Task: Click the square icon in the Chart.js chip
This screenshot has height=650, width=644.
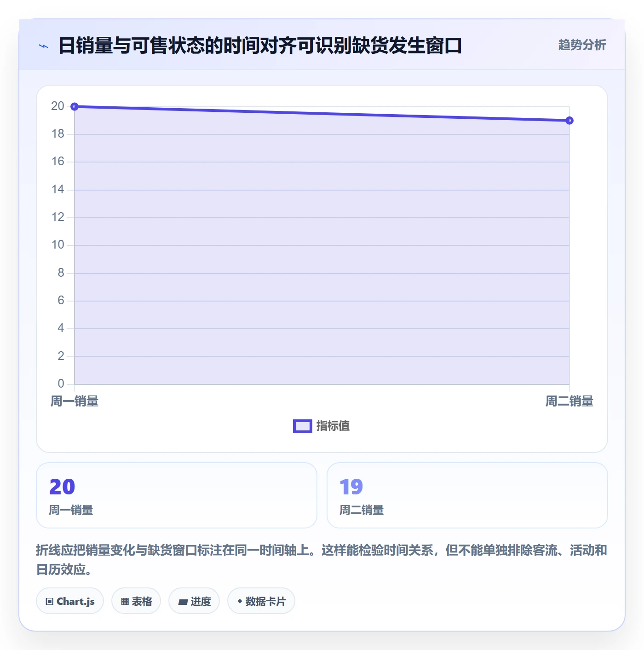Action: [50, 601]
